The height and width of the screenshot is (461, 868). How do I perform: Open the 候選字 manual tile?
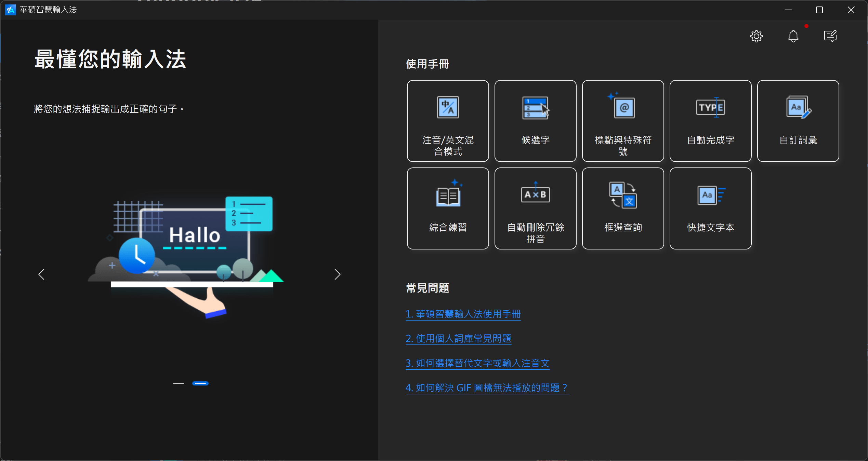tap(535, 121)
